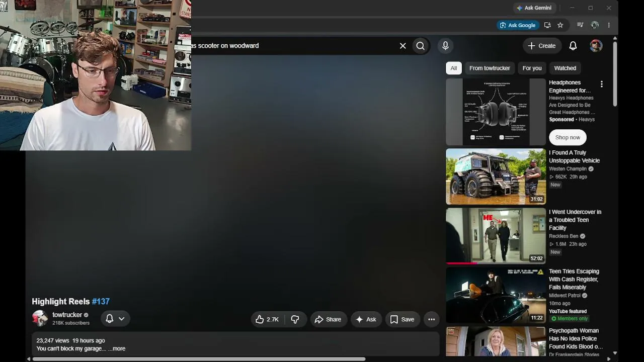Screen dimensions: 644x362
Task: Toggle towtrucker notification bell
Action: (x=109, y=319)
